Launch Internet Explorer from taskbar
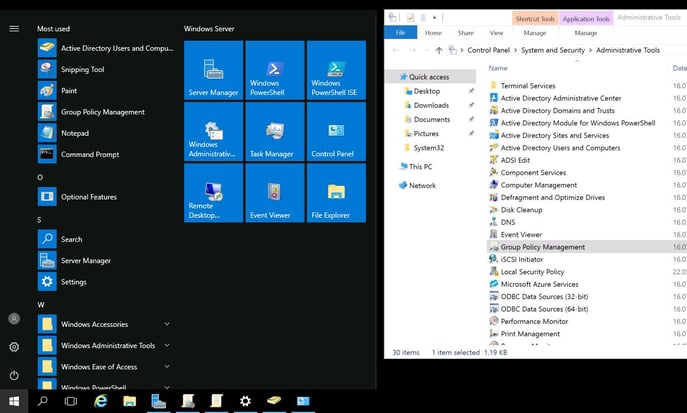This screenshot has width=687, height=413. 101,401
